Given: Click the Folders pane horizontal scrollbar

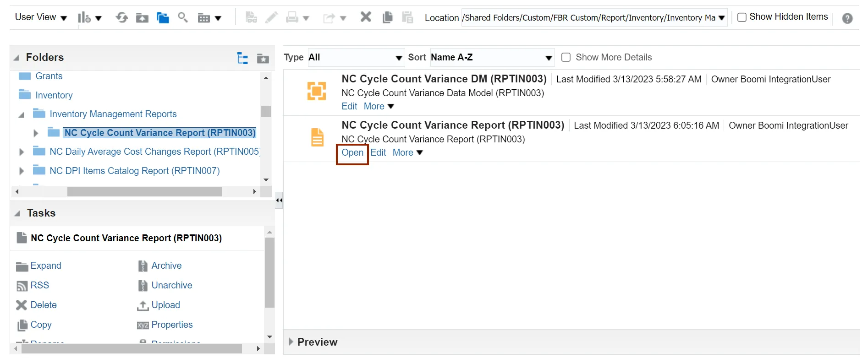Looking at the screenshot, I should point(144,191).
